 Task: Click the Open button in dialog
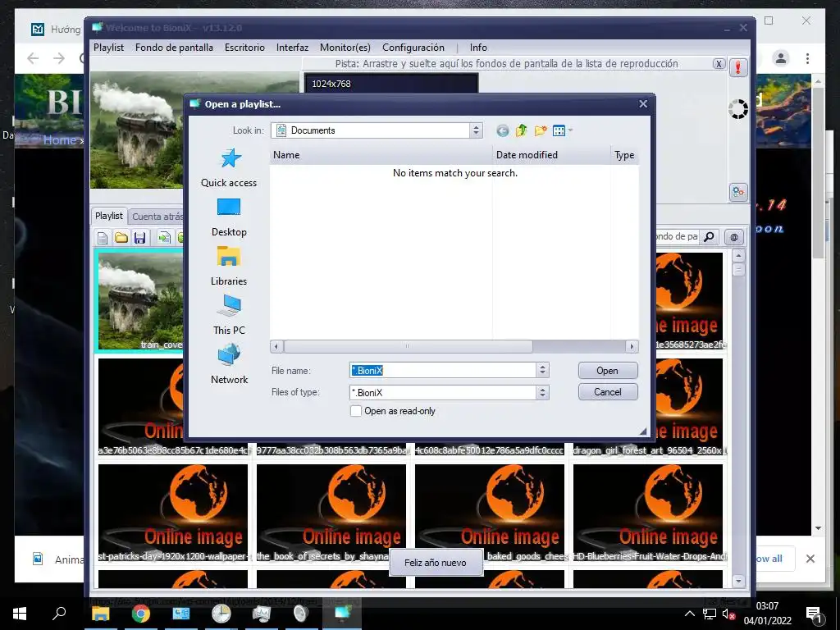pyautogui.click(x=608, y=371)
